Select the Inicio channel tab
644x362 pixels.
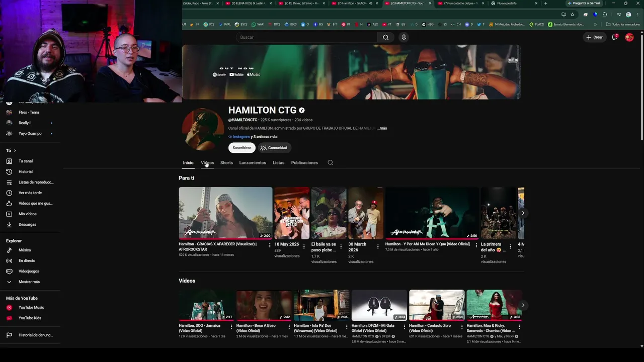pos(188,163)
